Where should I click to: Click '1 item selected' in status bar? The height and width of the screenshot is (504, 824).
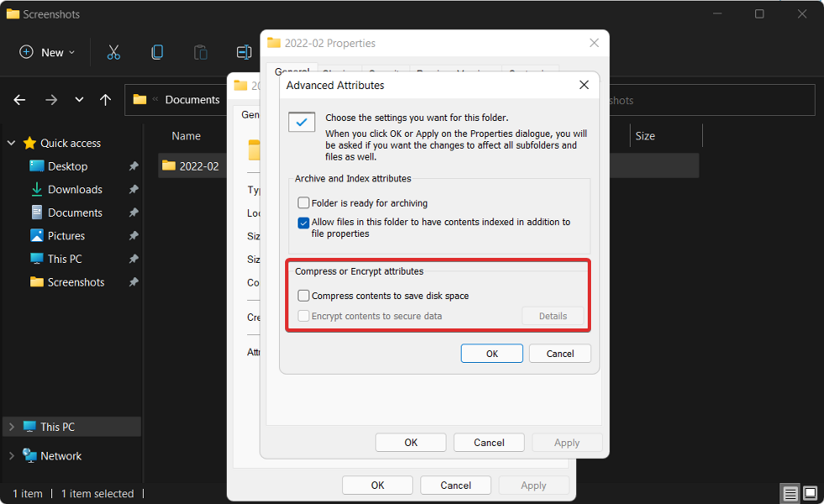(98, 494)
